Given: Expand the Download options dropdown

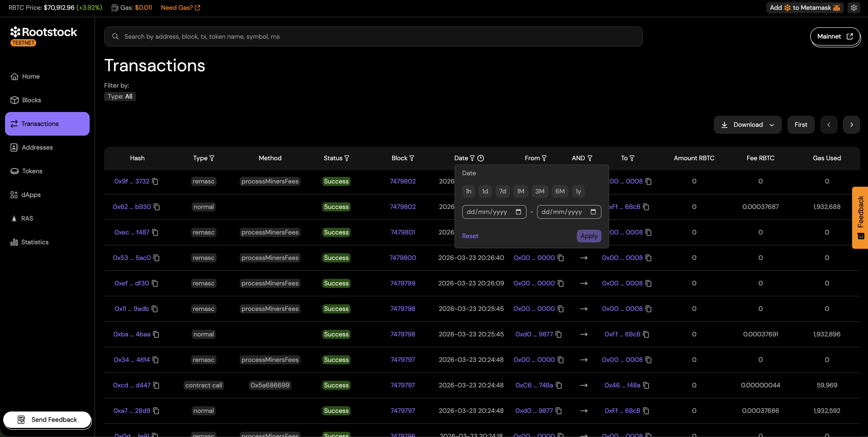Looking at the screenshot, I should pos(772,124).
